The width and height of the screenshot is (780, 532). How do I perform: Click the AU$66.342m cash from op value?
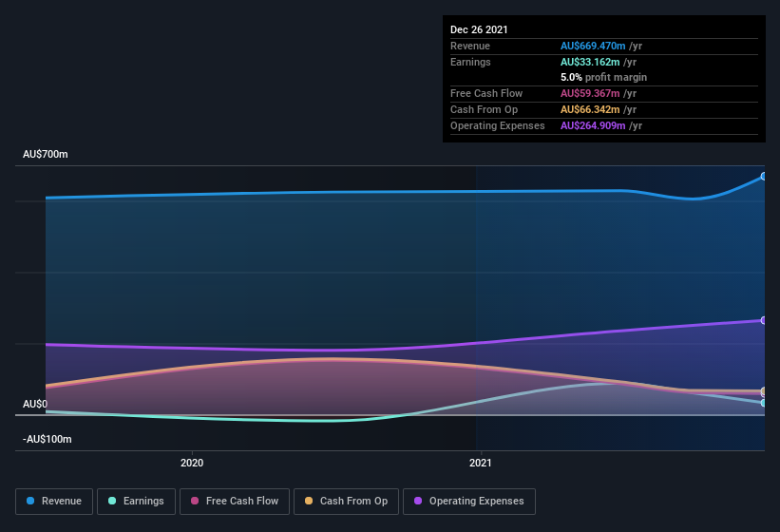click(x=590, y=109)
